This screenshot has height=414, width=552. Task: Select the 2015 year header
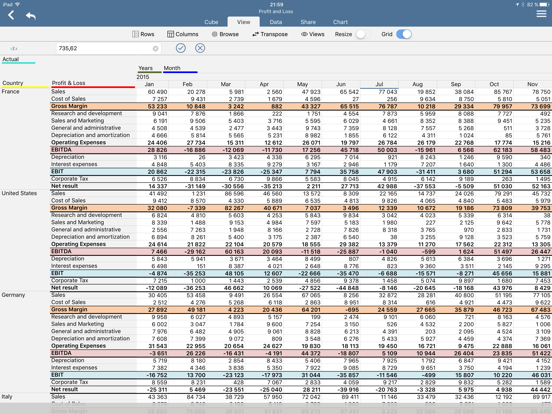pos(143,77)
